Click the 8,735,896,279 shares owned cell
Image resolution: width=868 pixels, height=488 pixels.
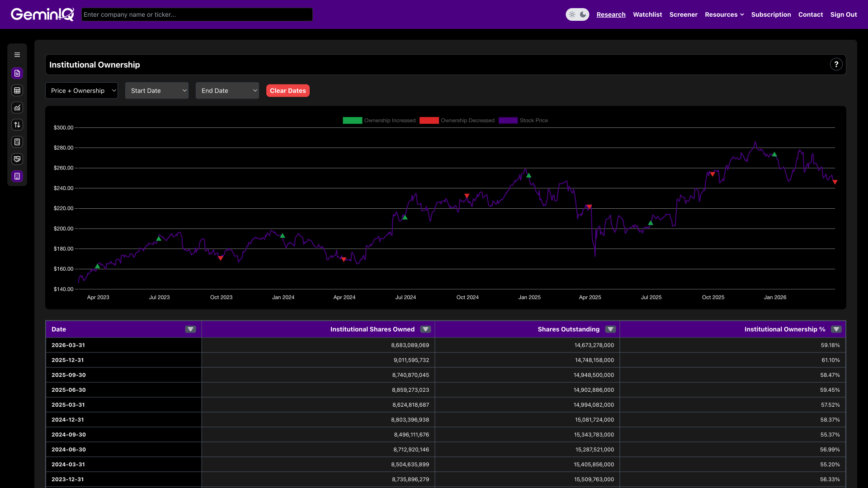318,479
